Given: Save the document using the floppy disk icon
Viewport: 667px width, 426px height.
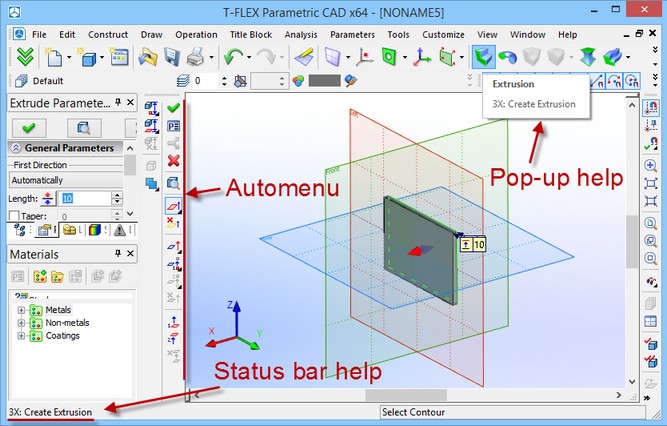Looking at the screenshot, I should (x=171, y=57).
